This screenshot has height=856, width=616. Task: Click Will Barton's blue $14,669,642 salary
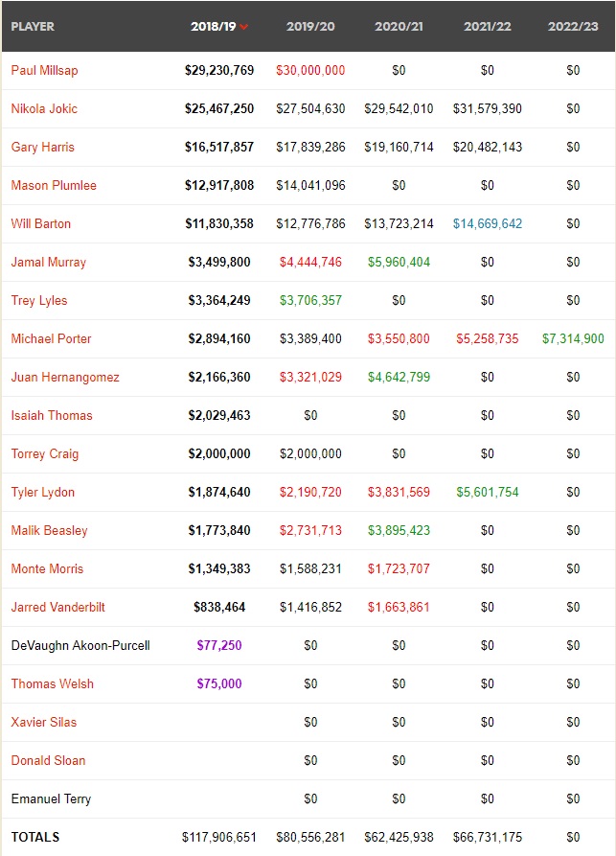[488, 223]
